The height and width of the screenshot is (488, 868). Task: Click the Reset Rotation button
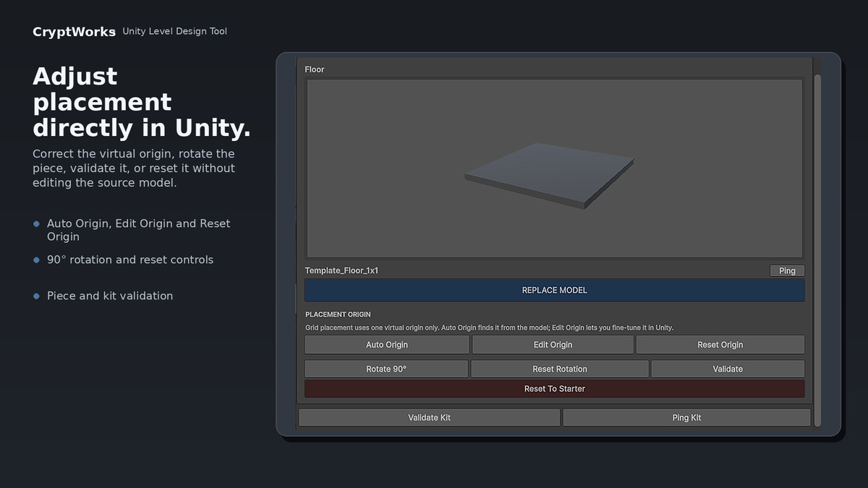point(560,369)
